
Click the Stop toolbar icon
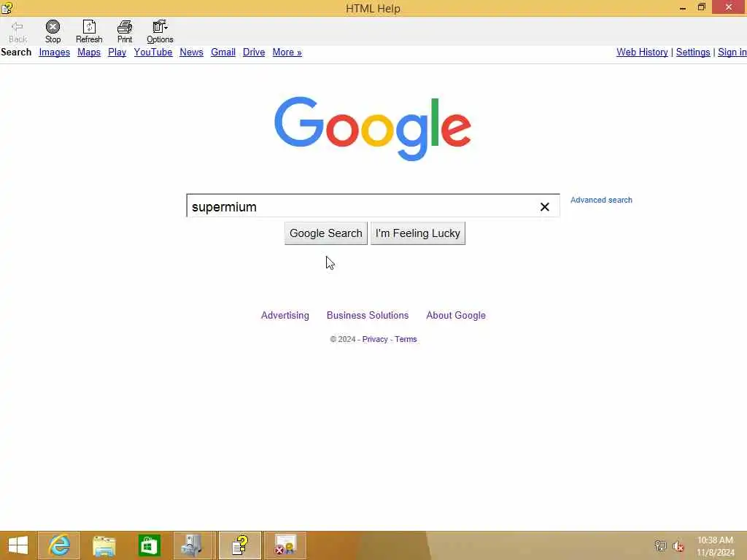[53, 31]
